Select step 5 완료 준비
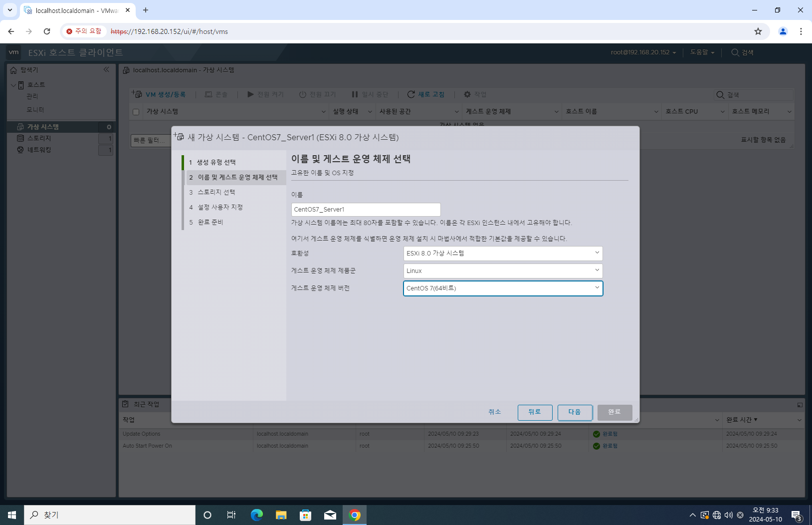812x525 pixels. point(234,222)
